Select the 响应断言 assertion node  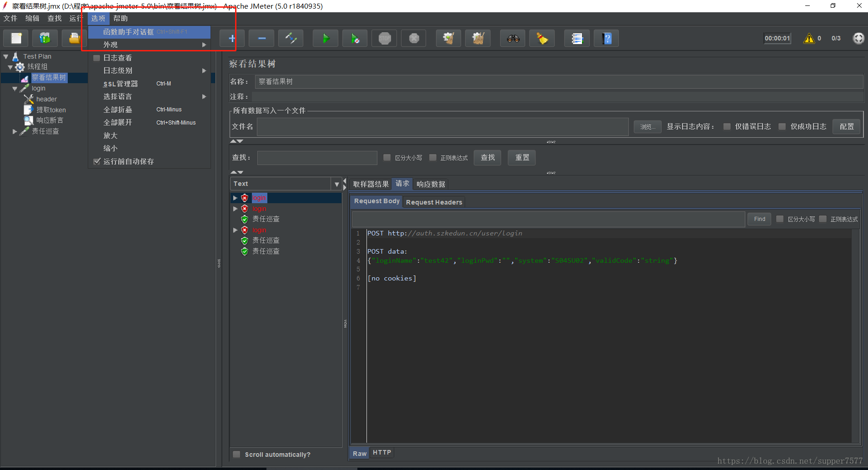pos(50,120)
